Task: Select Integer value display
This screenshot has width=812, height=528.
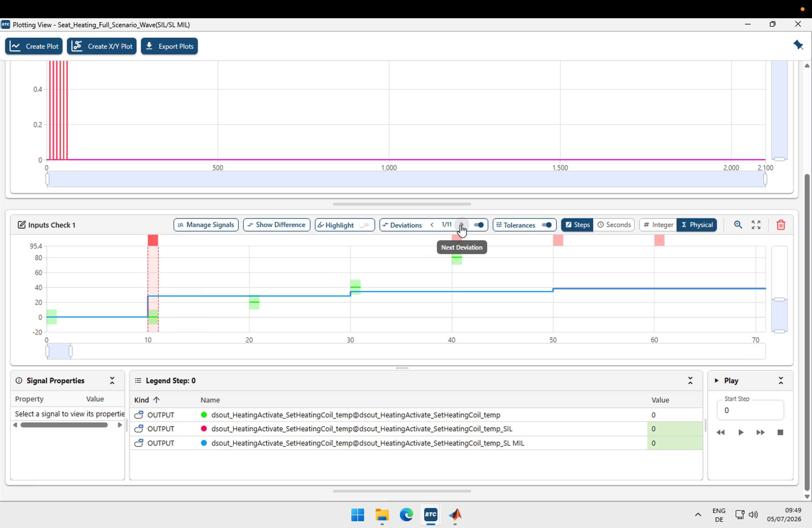Action: pyautogui.click(x=658, y=225)
